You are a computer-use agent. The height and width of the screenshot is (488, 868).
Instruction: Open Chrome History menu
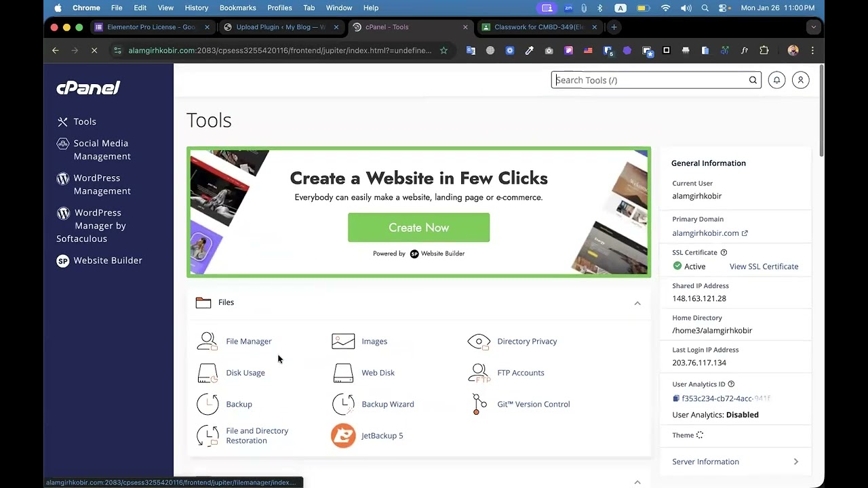click(x=197, y=8)
